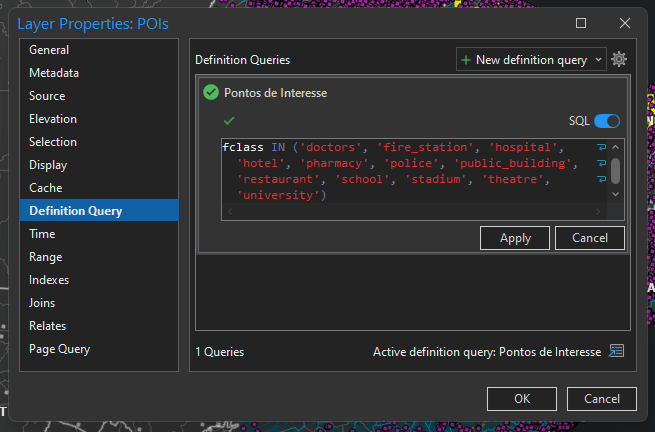Switch to the Joins tab
The width and height of the screenshot is (655, 432).
coord(43,303)
